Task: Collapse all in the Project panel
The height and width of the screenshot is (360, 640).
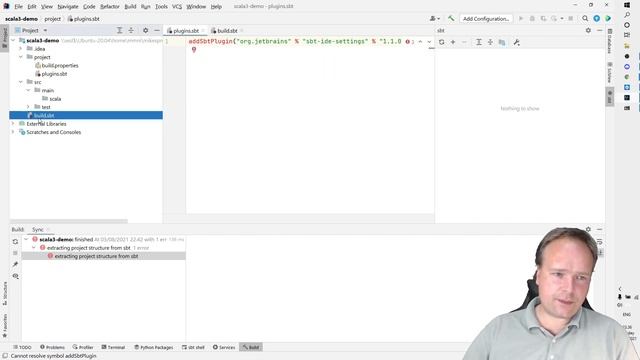Action: tap(131, 30)
